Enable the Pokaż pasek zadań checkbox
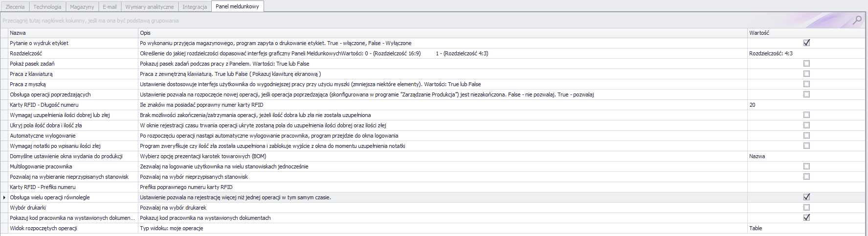 806,64
